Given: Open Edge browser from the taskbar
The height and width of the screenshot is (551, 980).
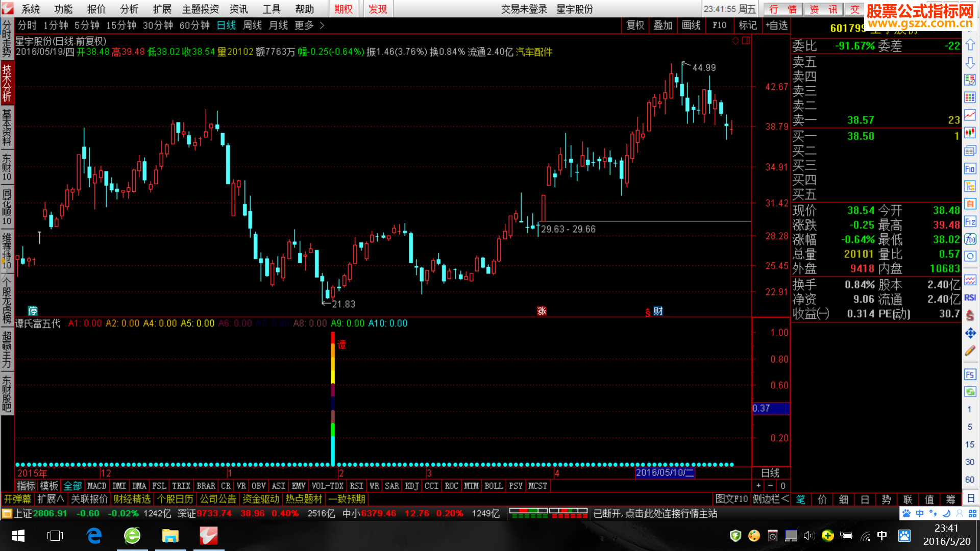Looking at the screenshot, I should [x=94, y=536].
